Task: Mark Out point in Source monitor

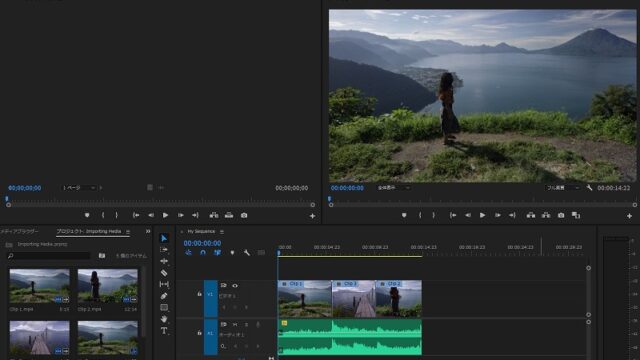Action: (x=116, y=215)
